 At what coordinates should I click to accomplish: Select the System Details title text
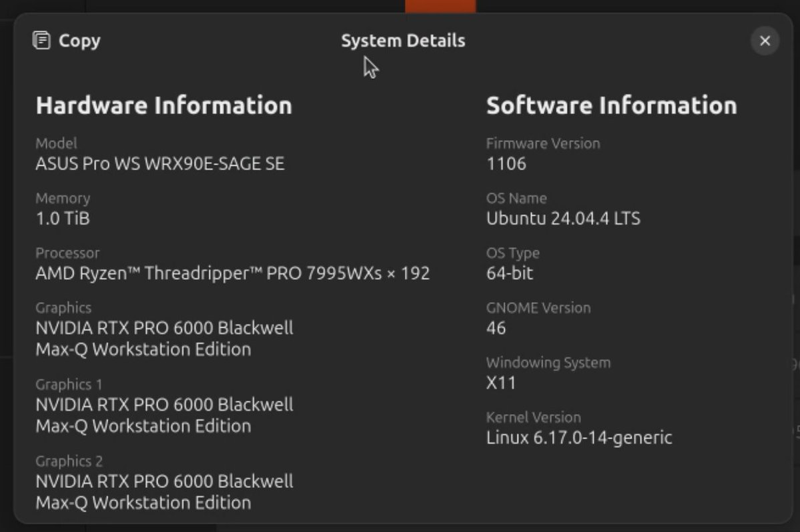(x=403, y=41)
